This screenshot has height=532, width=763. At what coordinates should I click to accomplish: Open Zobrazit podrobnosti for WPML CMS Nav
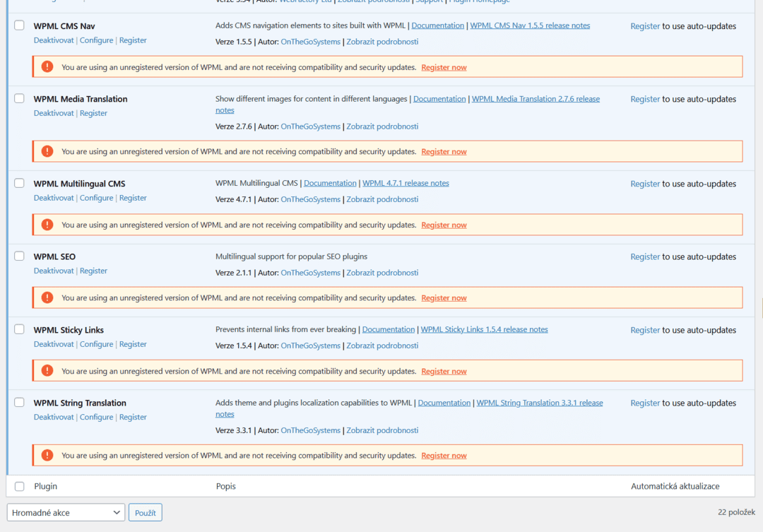point(382,42)
